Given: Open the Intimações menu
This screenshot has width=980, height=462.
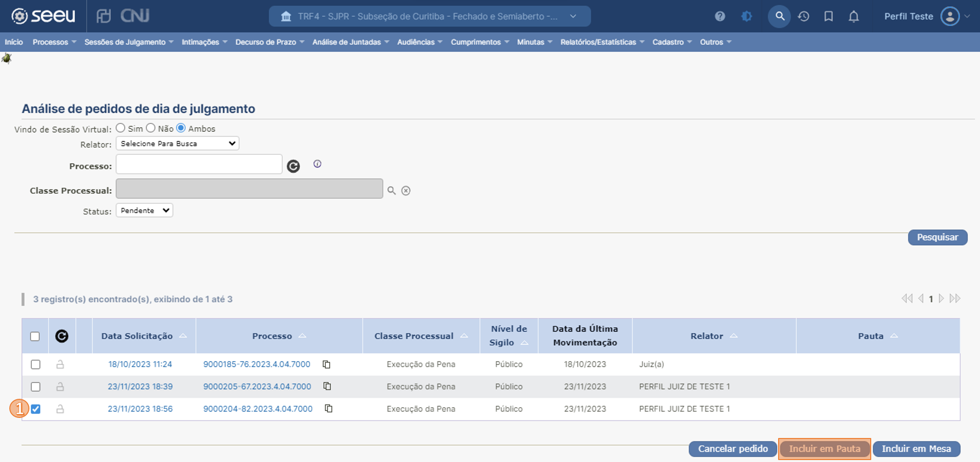Looking at the screenshot, I should [204, 42].
